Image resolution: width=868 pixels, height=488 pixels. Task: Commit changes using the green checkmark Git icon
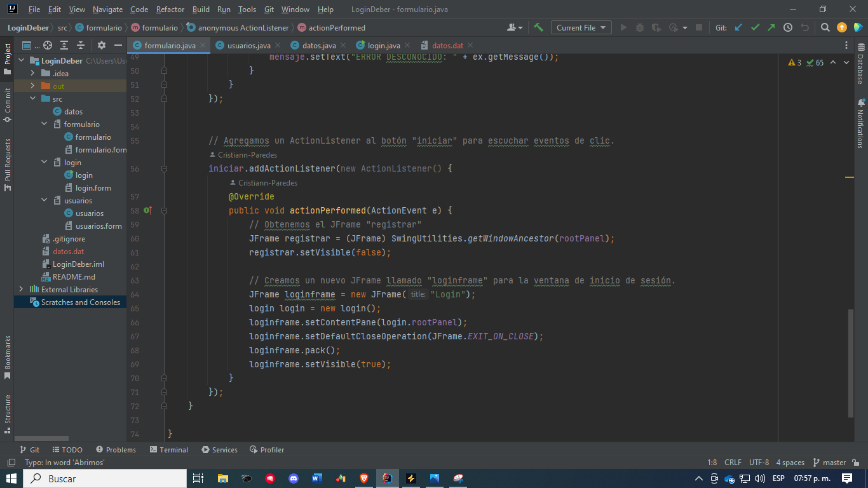[756, 27]
